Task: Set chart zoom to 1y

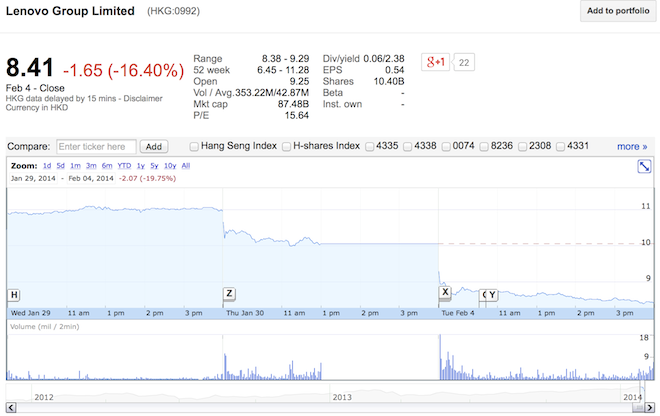Action: [141, 166]
